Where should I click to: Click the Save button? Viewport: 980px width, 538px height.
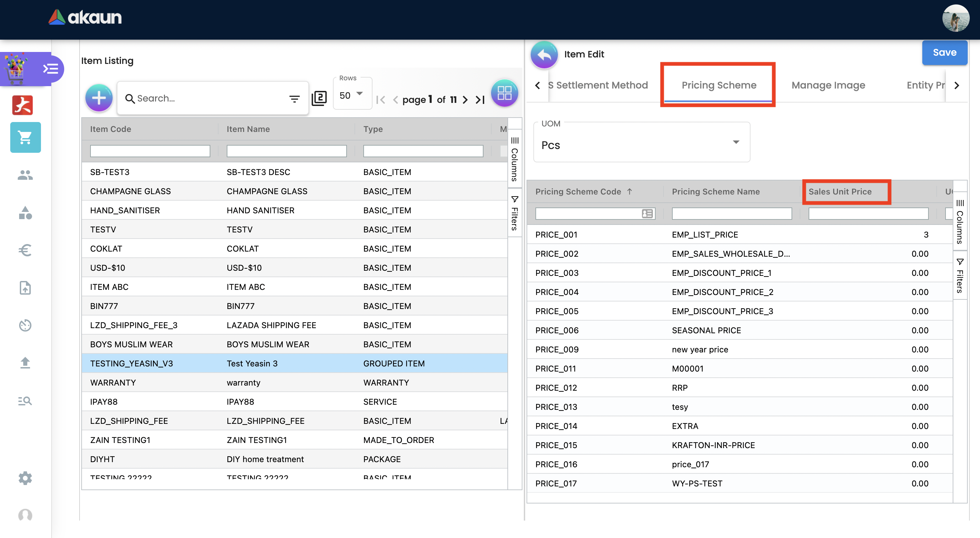(x=944, y=53)
